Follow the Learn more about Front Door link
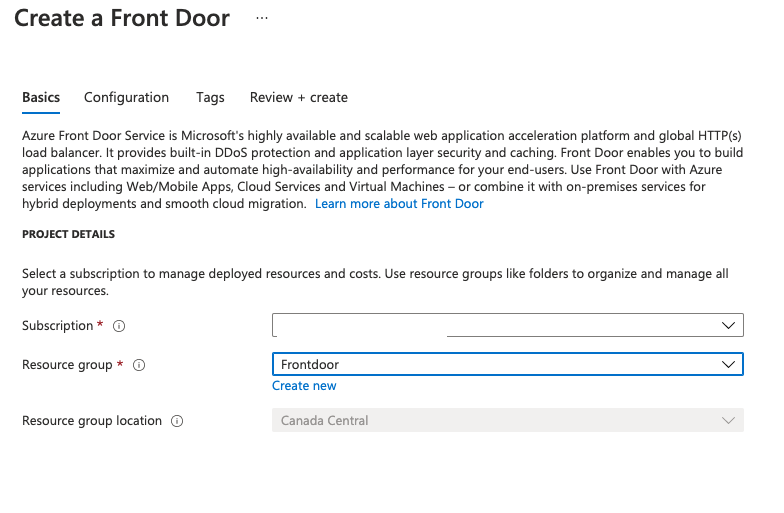Image resolution: width=784 pixels, height=513 pixels. (399, 203)
